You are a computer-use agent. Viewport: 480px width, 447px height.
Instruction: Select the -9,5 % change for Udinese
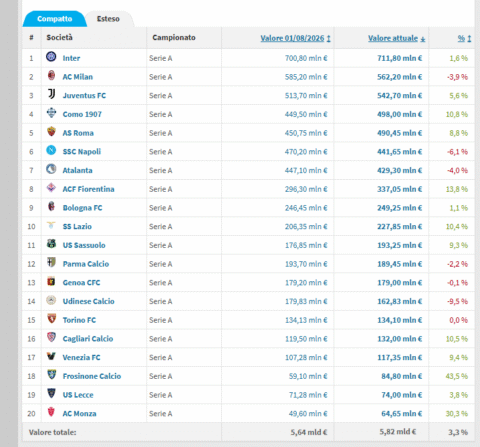(457, 301)
